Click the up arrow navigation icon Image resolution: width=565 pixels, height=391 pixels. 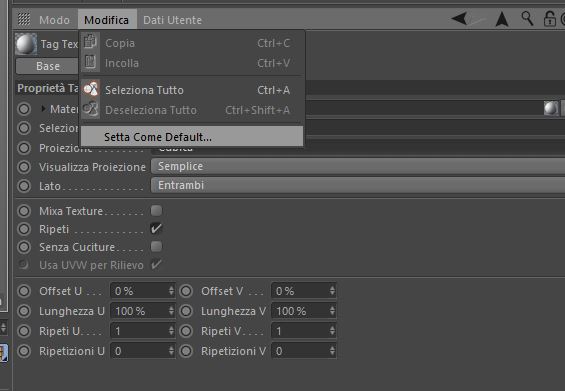(502, 19)
